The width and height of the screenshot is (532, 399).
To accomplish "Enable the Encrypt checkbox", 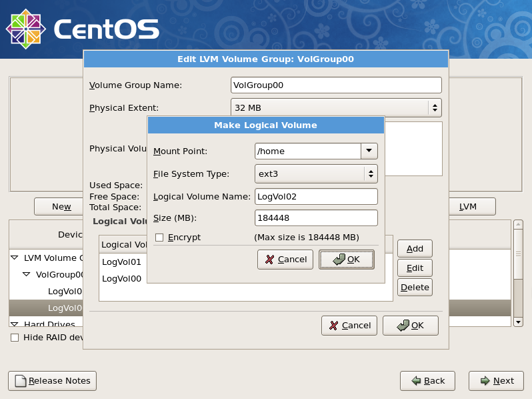I will [x=159, y=238].
